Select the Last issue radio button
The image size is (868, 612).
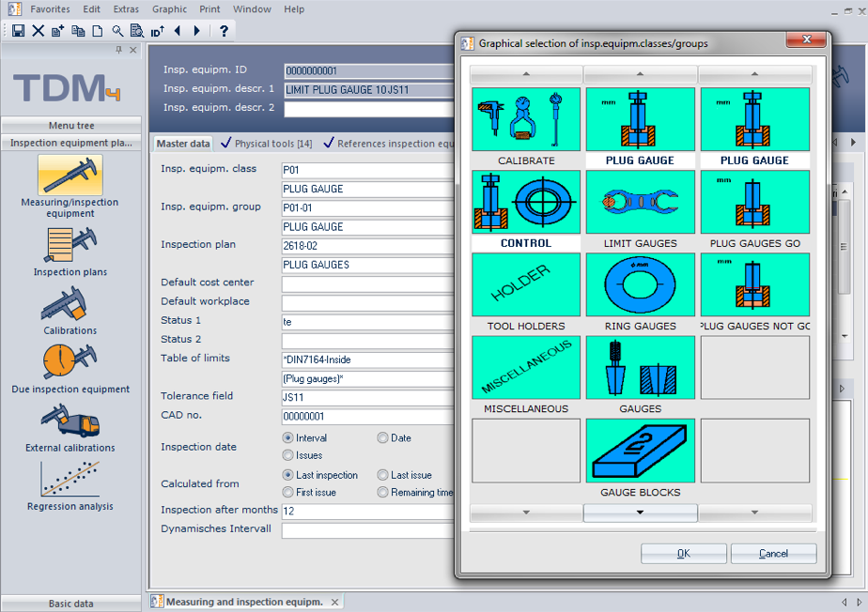point(382,475)
